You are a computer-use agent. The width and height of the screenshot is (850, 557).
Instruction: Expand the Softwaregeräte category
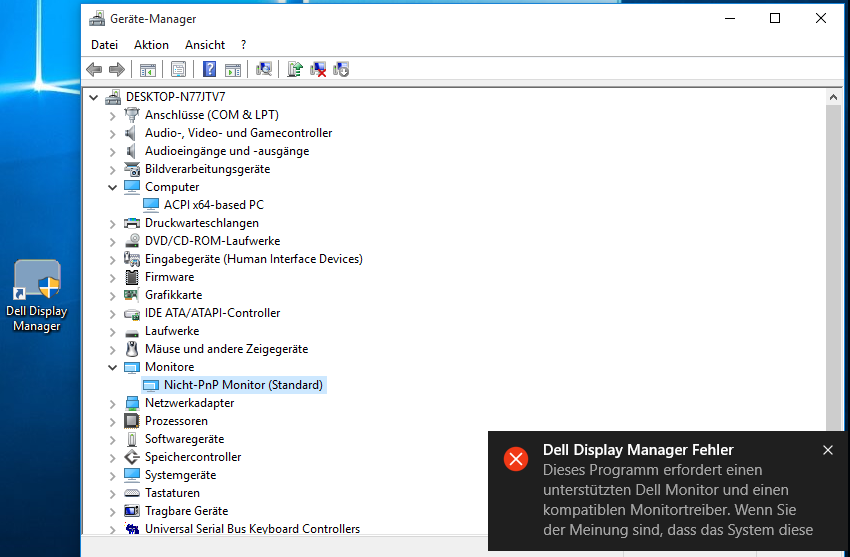[x=112, y=439]
